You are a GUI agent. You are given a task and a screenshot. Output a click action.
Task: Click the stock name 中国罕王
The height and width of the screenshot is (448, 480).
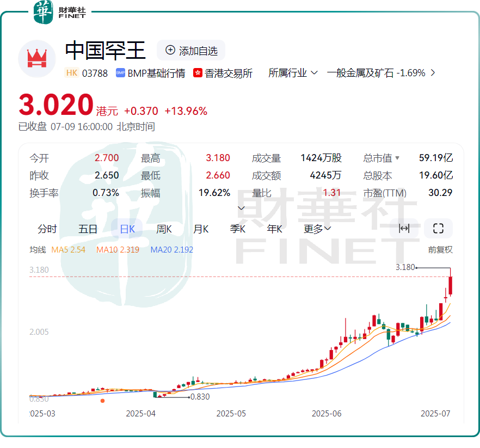click(x=106, y=51)
